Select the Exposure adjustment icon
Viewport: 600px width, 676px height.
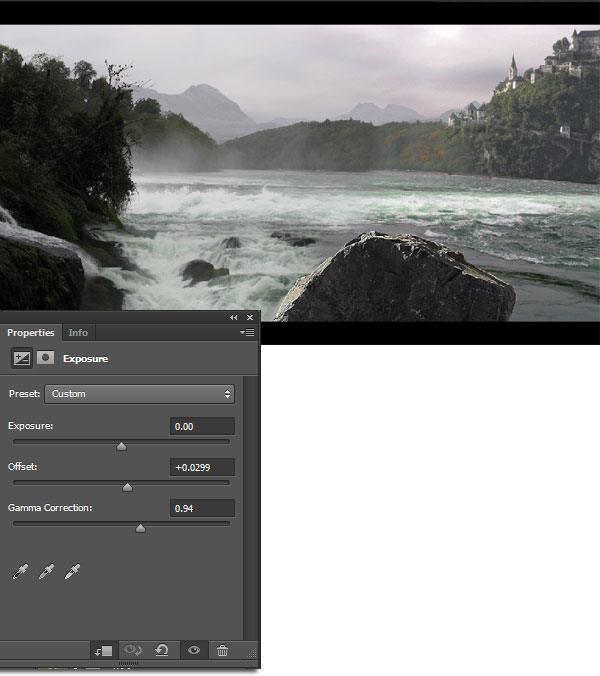(x=22, y=358)
